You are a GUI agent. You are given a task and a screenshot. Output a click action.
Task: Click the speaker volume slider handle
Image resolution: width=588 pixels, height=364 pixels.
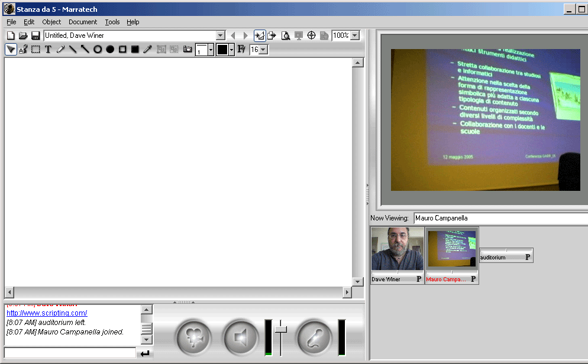(280, 329)
